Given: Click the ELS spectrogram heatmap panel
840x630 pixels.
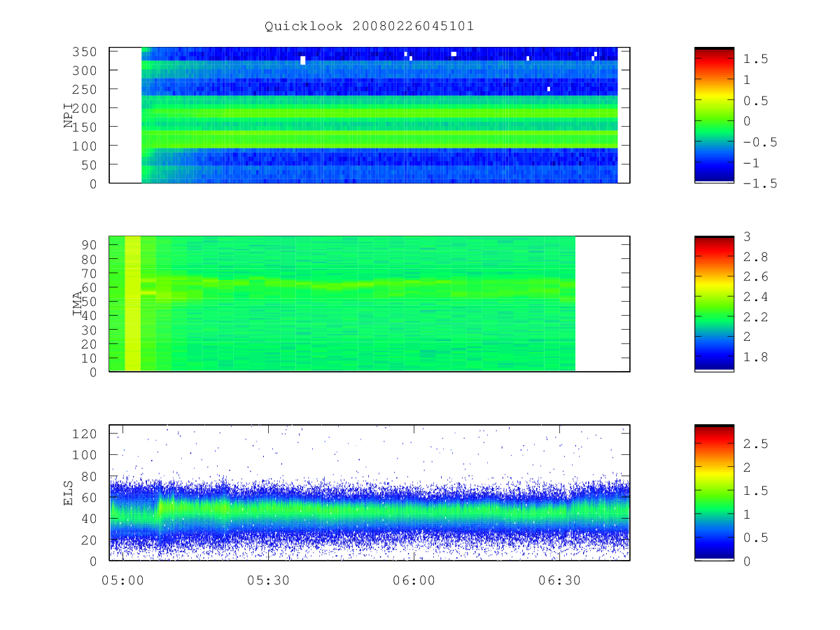Looking at the screenshot, I should 370,493.
